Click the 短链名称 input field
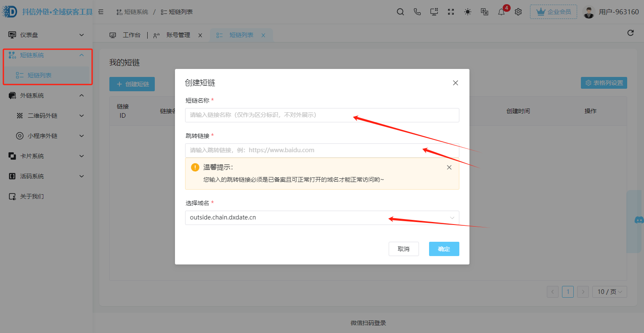This screenshot has width=644, height=333. pyautogui.click(x=322, y=115)
